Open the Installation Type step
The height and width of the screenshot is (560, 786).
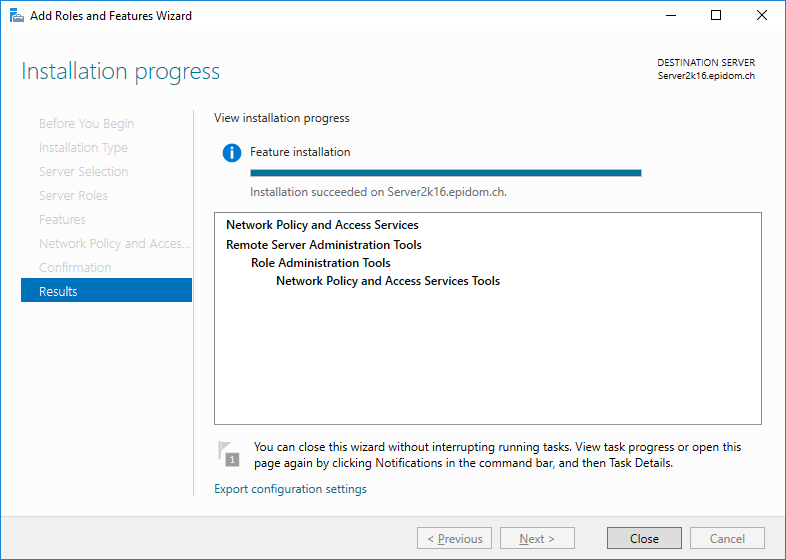tap(83, 147)
